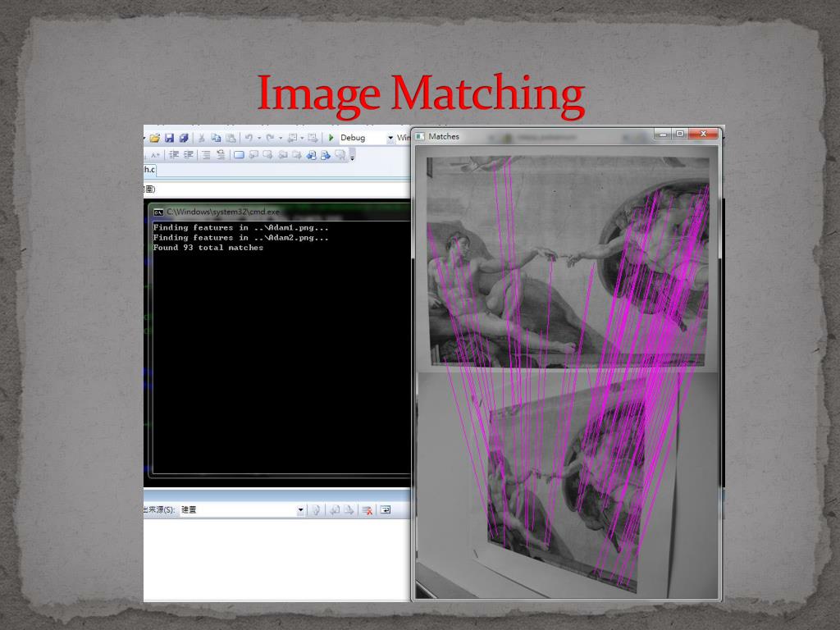Decrease line indent in the text editor toolbar
Screen dimensions: 840x630
[174, 155]
